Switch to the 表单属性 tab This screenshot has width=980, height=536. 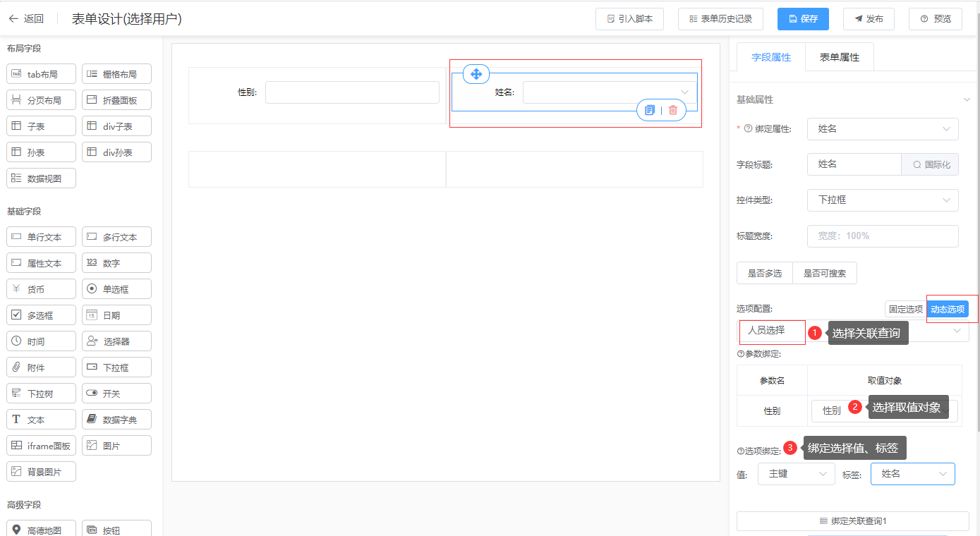[x=839, y=57]
